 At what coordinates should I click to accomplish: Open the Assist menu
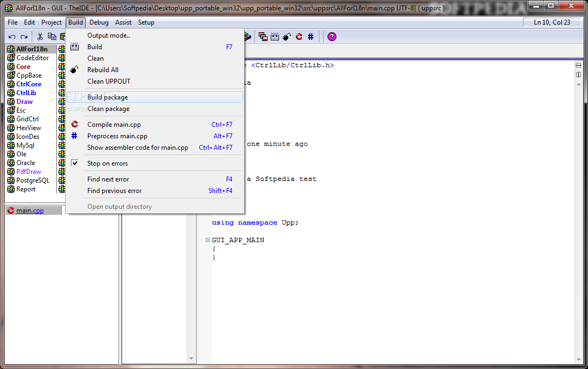click(x=123, y=22)
